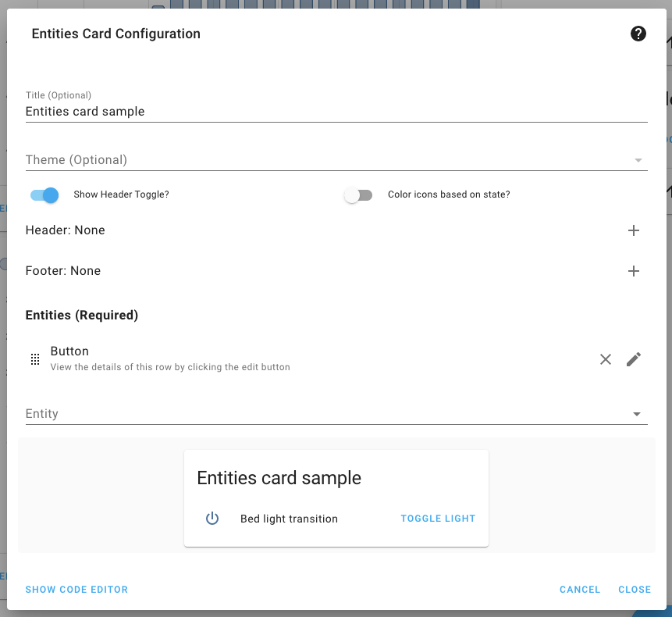This screenshot has height=617, width=672.
Task: Edit the Button row using the pencil icon
Action: pos(633,359)
